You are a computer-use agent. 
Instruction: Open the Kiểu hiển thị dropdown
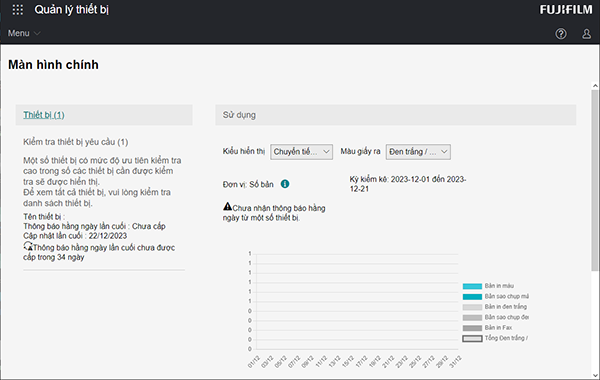click(x=302, y=152)
